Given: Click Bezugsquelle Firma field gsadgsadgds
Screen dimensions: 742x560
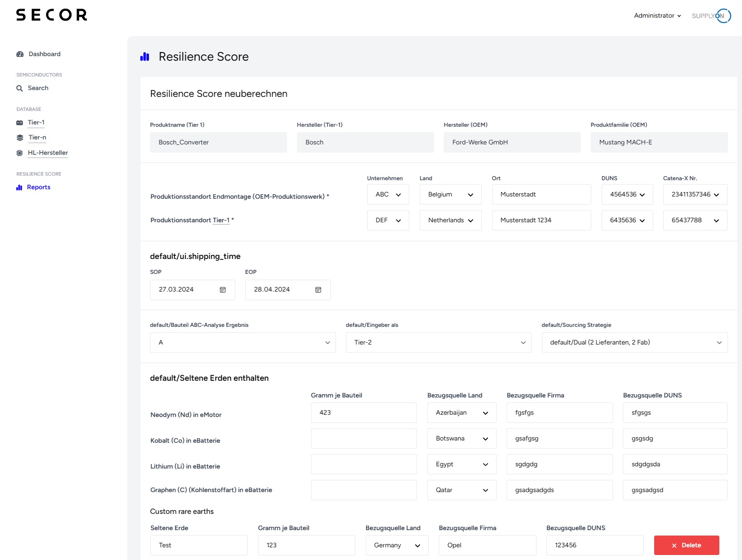Looking at the screenshot, I should (560, 490).
